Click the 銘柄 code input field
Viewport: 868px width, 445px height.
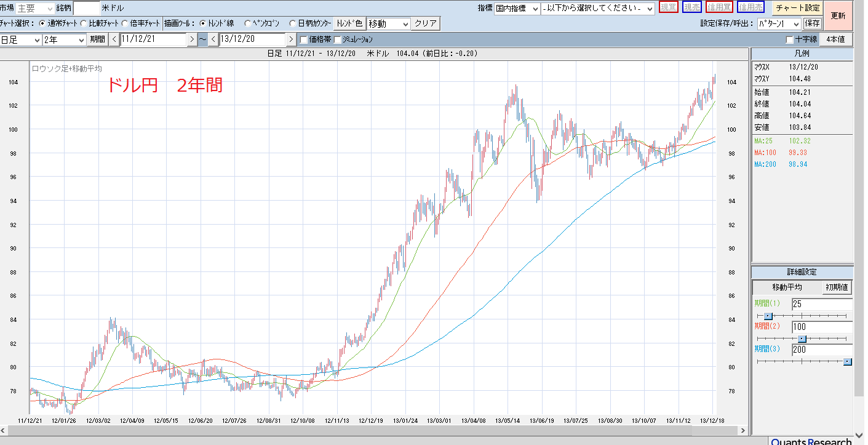coord(86,9)
